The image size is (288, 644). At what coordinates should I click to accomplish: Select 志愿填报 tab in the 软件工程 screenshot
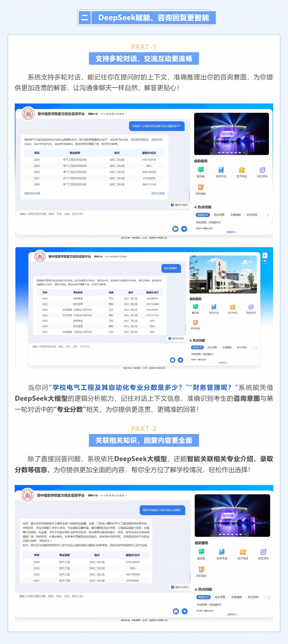click(237, 597)
